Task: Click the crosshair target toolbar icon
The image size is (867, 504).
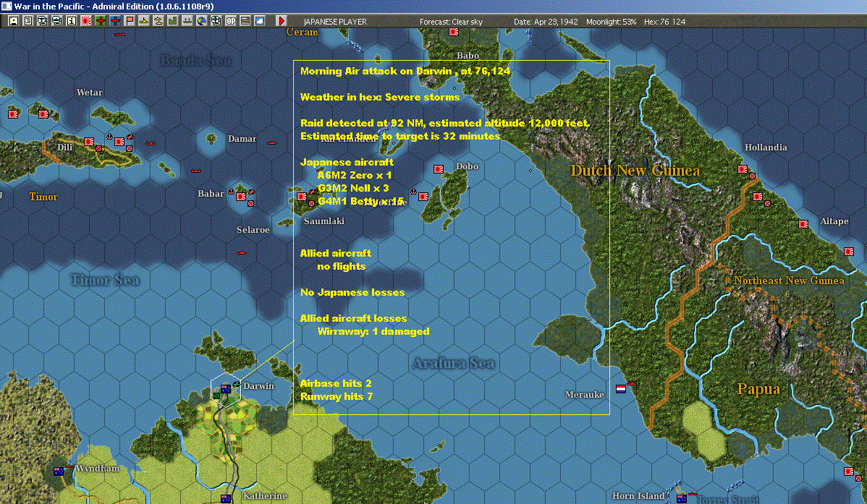Action: [x=216, y=21]
